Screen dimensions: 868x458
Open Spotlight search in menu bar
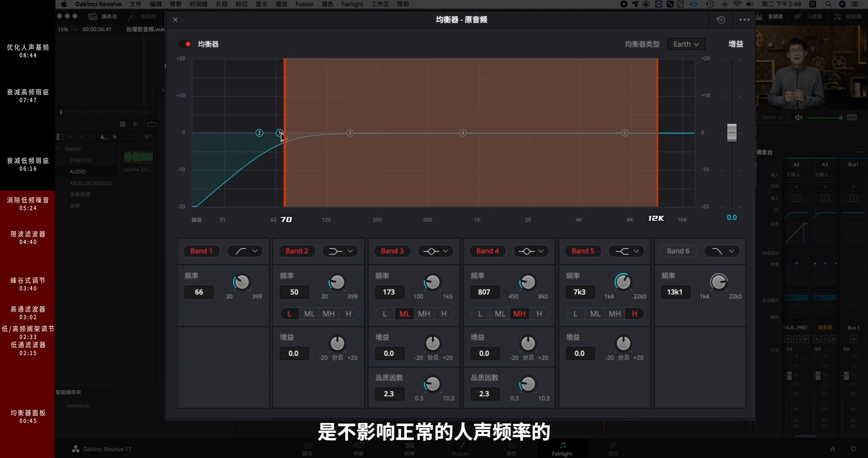[x=828, y=4]
